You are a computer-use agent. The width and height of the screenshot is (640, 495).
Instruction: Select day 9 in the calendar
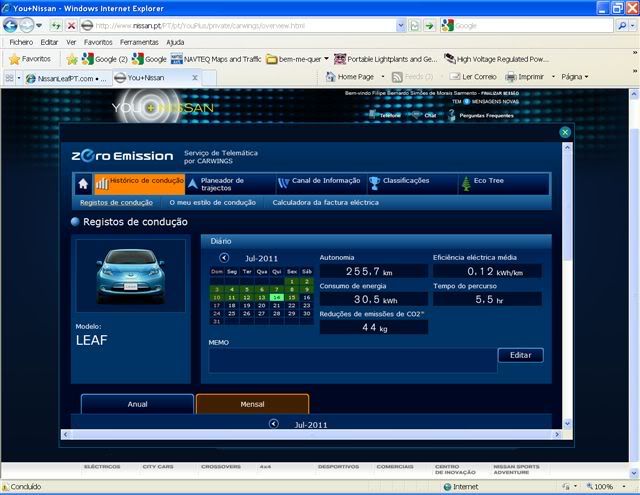coord(307,289)
